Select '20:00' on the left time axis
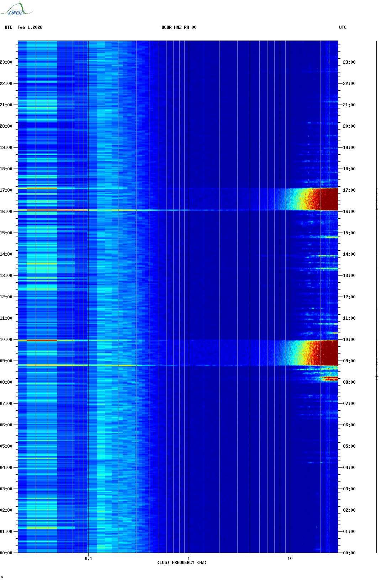Screen dimensions: 392x581 pyautogui.click(x=6, y=126)
